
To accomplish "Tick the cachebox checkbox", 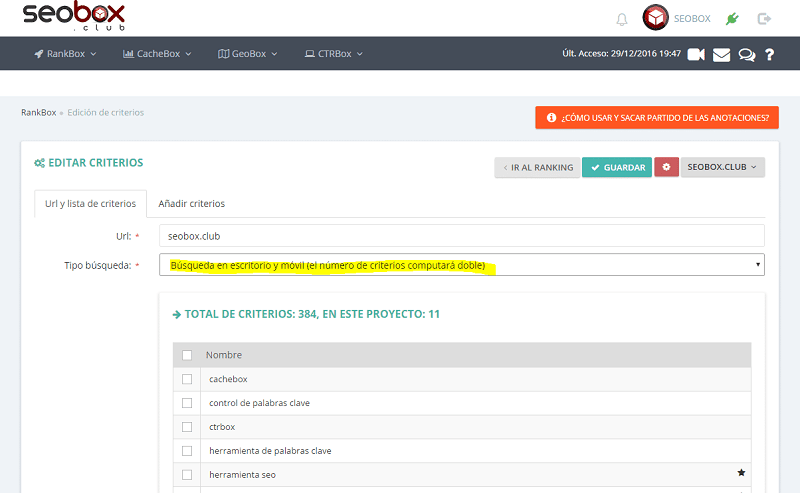I will click(x=187, y=379).
